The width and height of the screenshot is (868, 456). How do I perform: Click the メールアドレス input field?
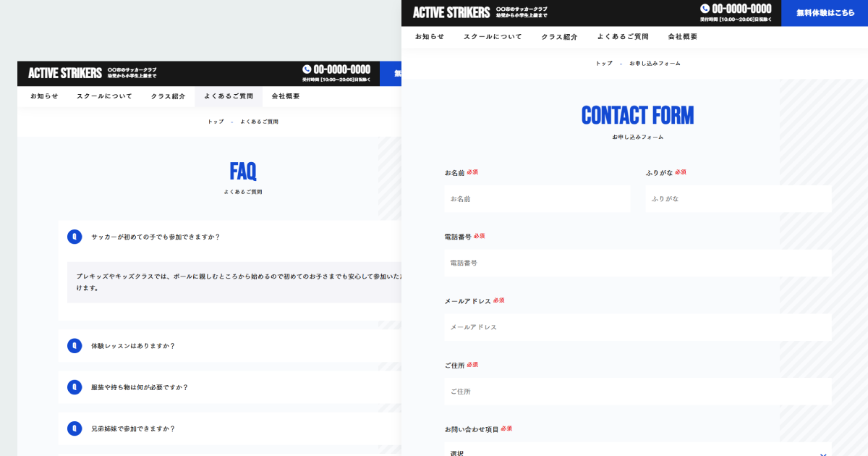637,326
